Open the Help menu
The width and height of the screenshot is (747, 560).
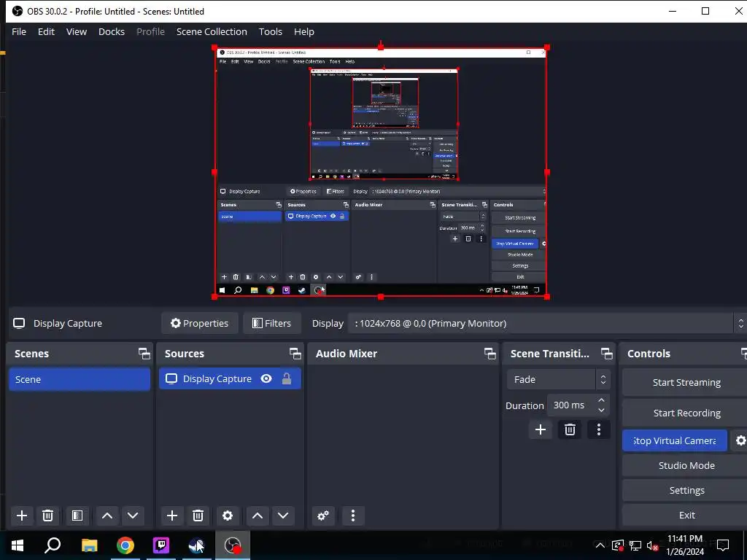coord(304,31)
